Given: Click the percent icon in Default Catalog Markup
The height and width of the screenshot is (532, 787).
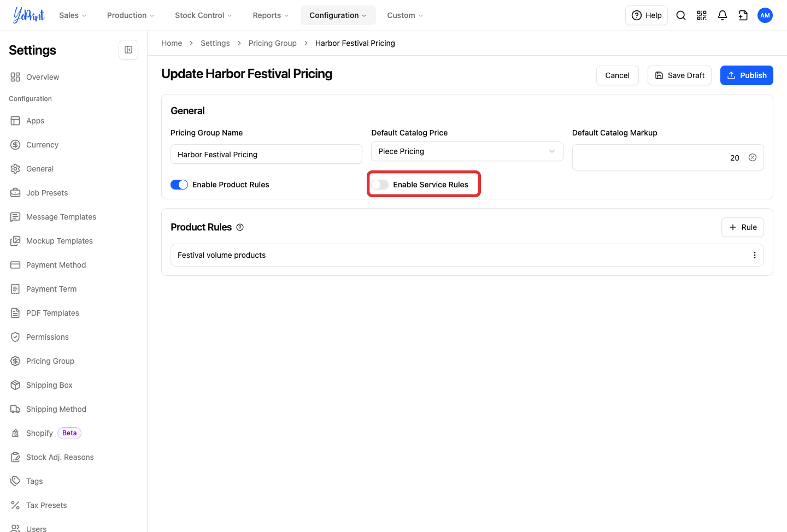Looking at the screenshot, I should (x=753, y=157).
